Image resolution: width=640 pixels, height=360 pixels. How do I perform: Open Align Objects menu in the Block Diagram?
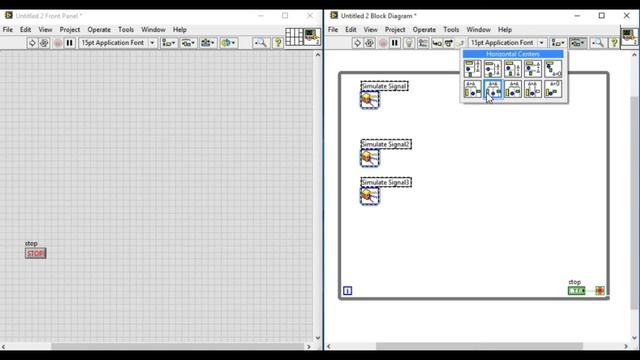(558, 43)
